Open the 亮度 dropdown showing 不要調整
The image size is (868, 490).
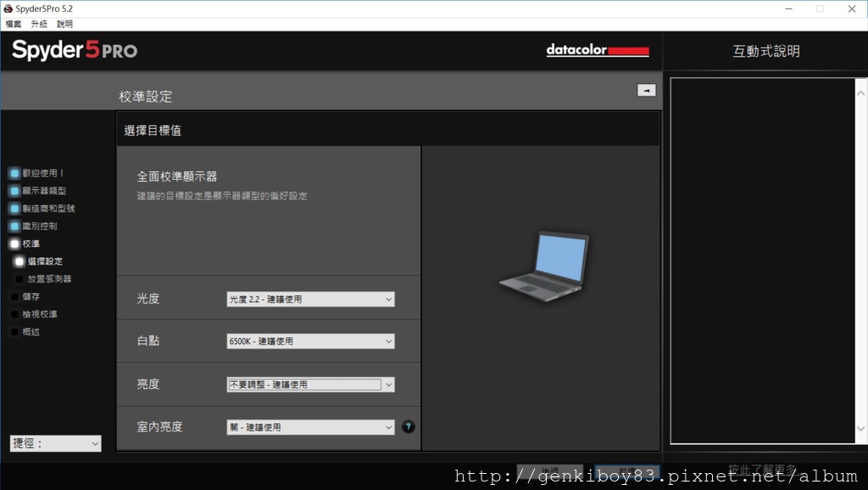310,384
